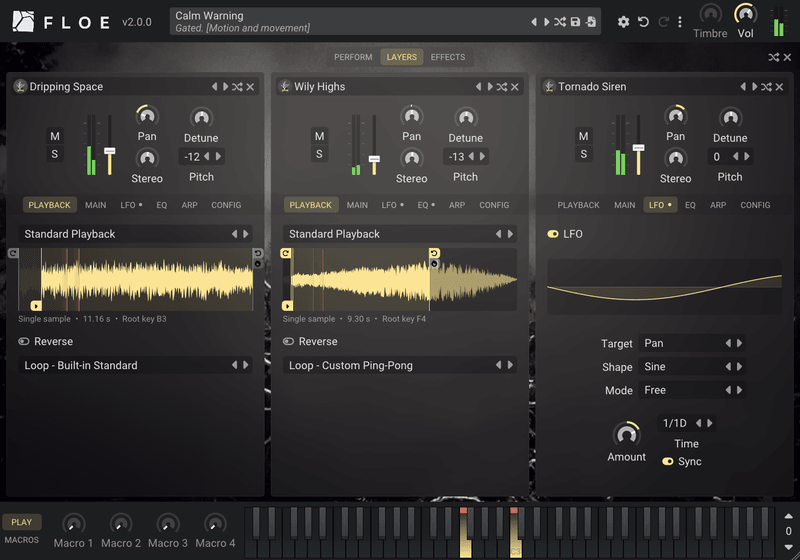This screenshot has height=560, width=800.
Task: Load the next preset with the right arrow
Action: pyautogui.click(x=546, y=22)
